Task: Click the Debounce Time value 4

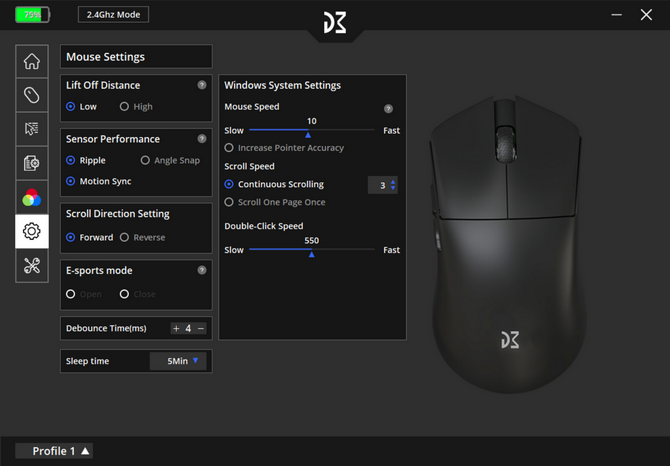Action: pyautogui.click(x=188, y=328)
